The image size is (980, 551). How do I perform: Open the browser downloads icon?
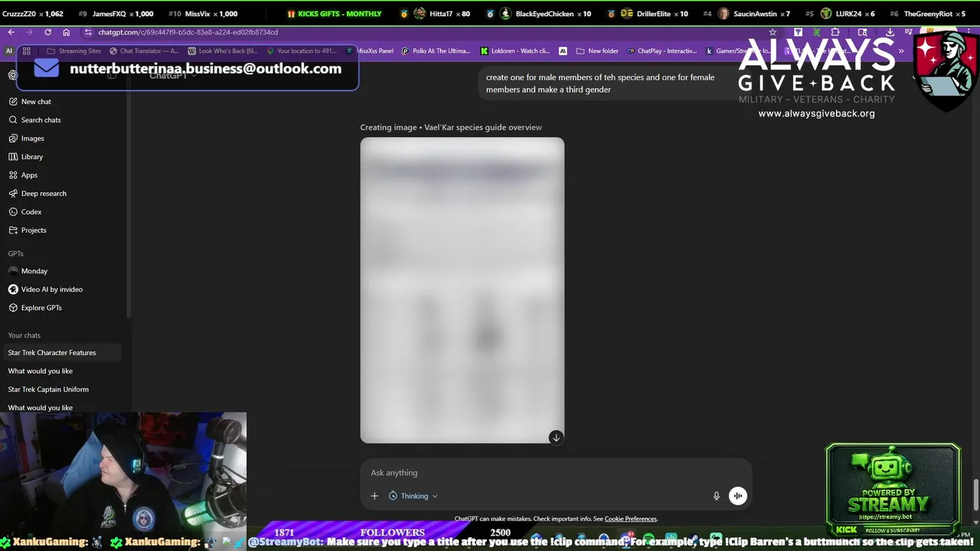click(x=890, y=32)
